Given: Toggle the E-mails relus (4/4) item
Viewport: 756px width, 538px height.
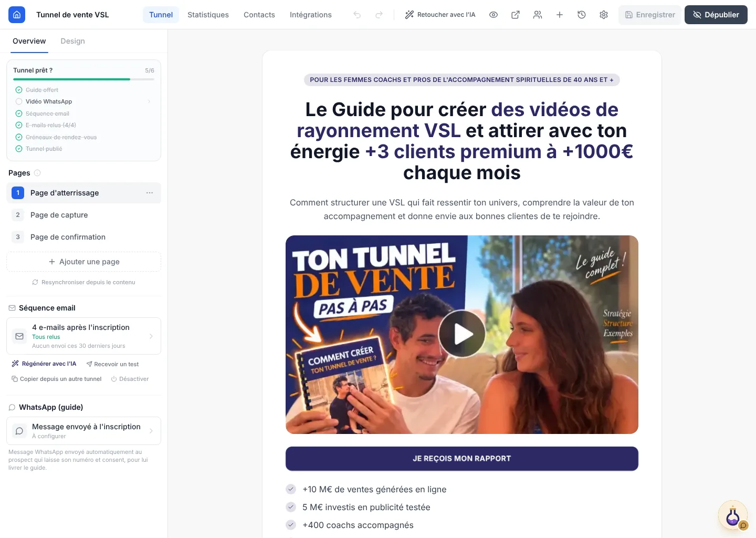Looking at the screenshot, I should point(19,125).
